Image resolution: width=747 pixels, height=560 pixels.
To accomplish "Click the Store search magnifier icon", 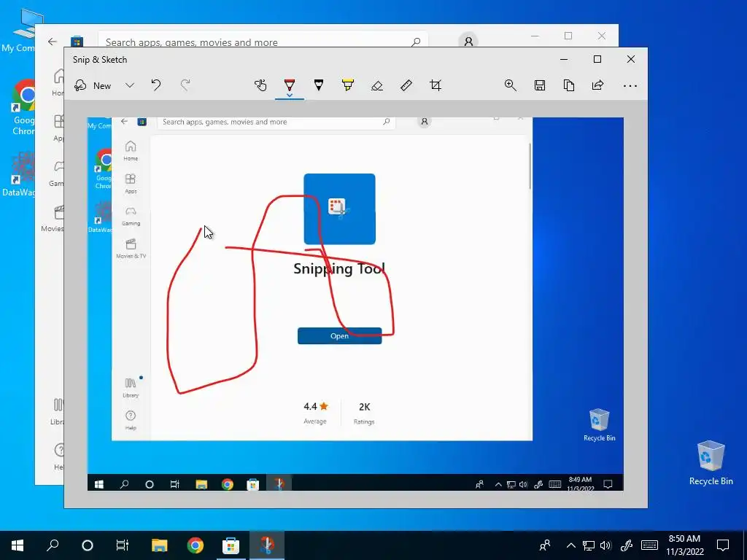I will [416, 42].
